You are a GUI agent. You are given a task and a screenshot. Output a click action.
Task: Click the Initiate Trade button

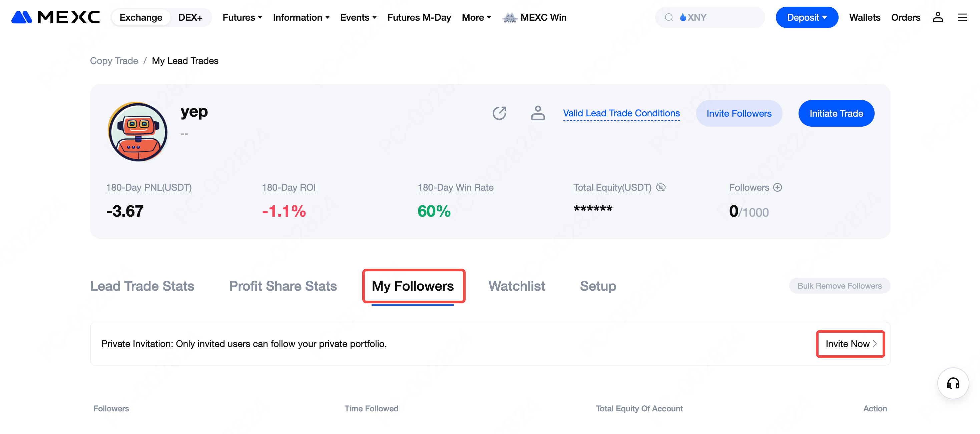click(836, 113)
